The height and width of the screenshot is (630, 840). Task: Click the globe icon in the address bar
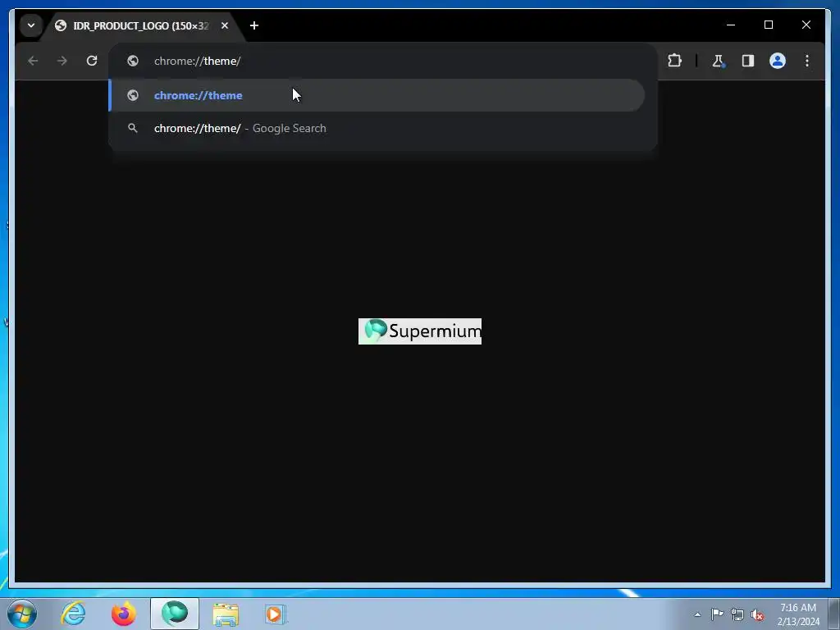(133, 61)
